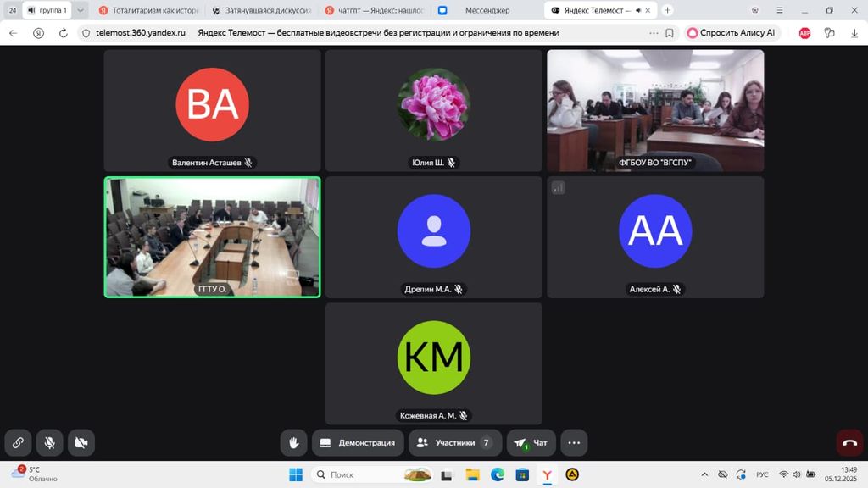The width and height of the screenshot is (868, 488).
Task: Reload the Telemost page
Action: [64, 33]
